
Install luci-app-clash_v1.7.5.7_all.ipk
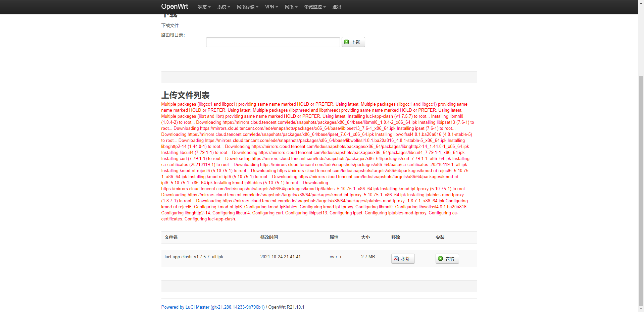pyautogui.click(x=447, y=259)
